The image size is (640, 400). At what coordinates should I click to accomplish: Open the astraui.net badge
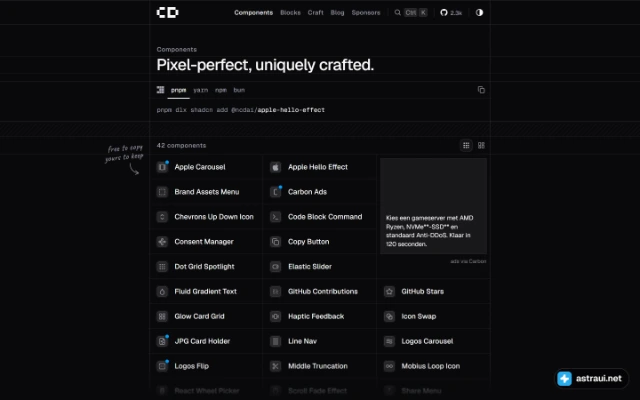click(591, 378)
